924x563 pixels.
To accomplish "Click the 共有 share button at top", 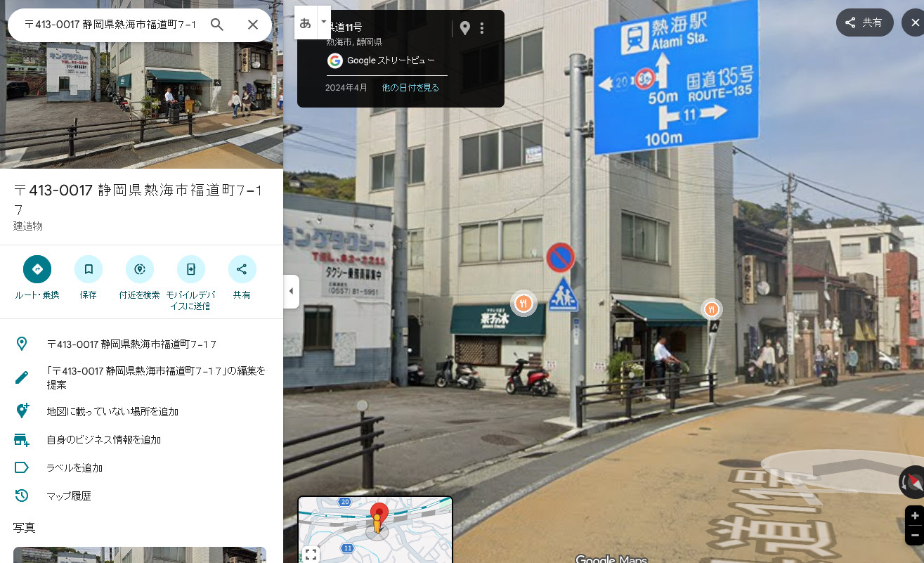I will tap(864, 22).
